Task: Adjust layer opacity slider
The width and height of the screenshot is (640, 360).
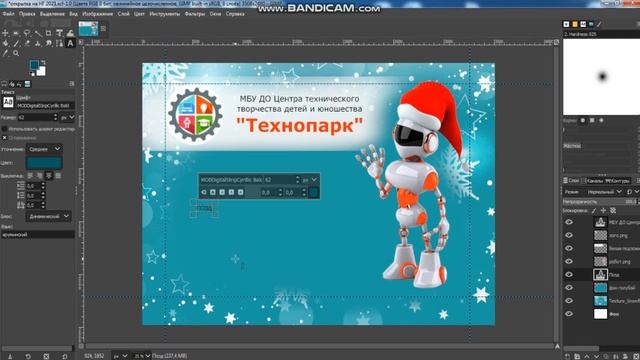Action: point(600,202)
